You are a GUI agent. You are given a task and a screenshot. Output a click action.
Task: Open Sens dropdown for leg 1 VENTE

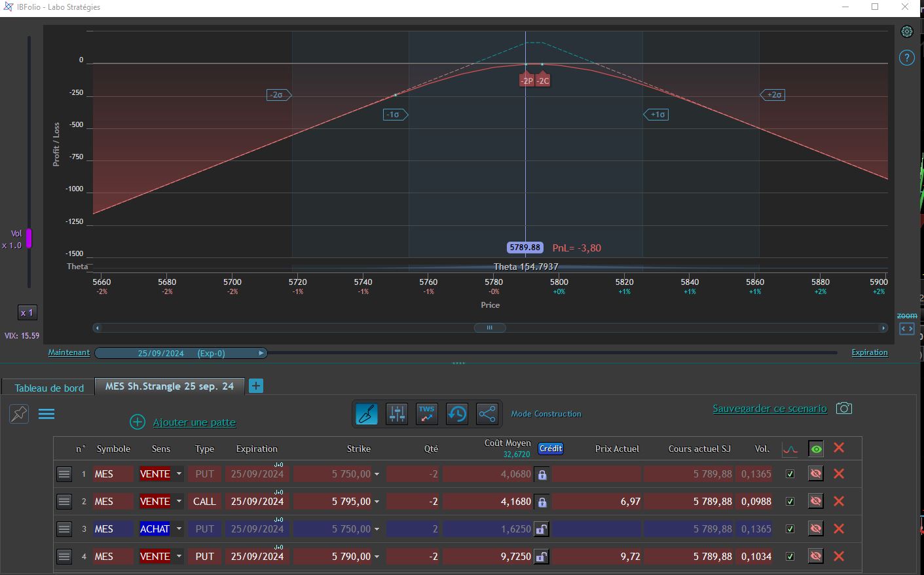[x=179, y=474]
